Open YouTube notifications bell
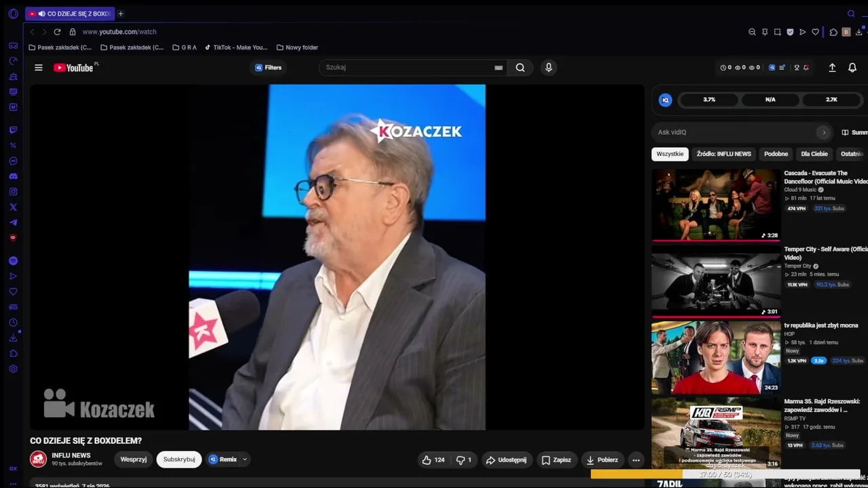Viewport: 868px width, 488px height. 852,68
